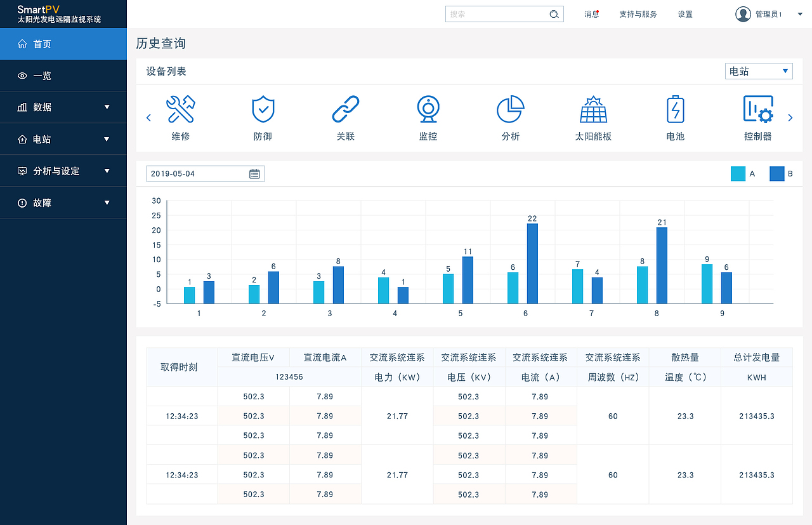The height and width of the screenshot is (525, 812).
Task: Expand the 分析与设定 submenu arrow
Action: click(x=107, y=170)
